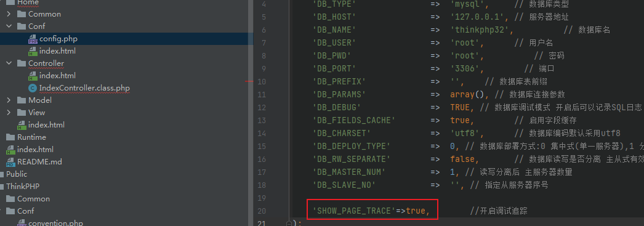The width and height of the screenshot is (644, 226).
Task: Click the README.md markdown file icon
Action: point(10,162)
